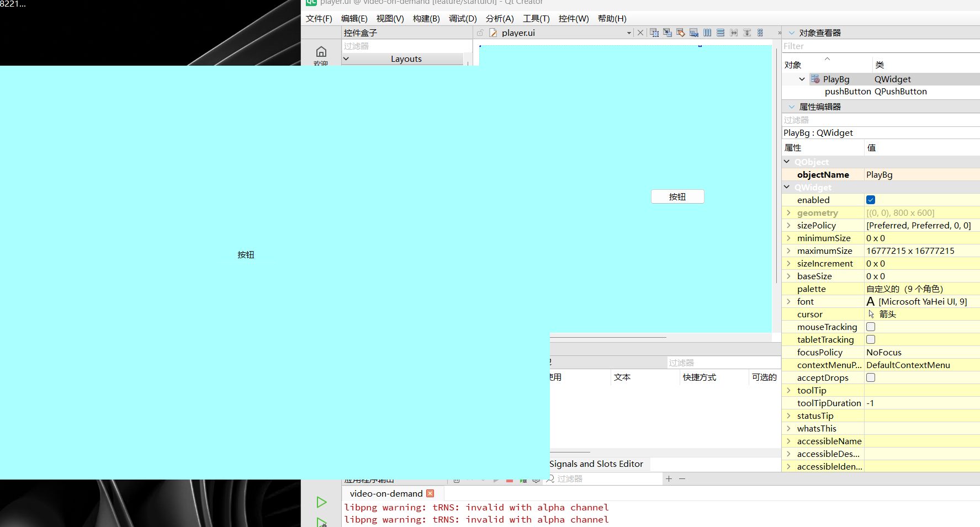Click the lock icon beside player.ui
Screen dimensions: 980x527
pos(480,33)
